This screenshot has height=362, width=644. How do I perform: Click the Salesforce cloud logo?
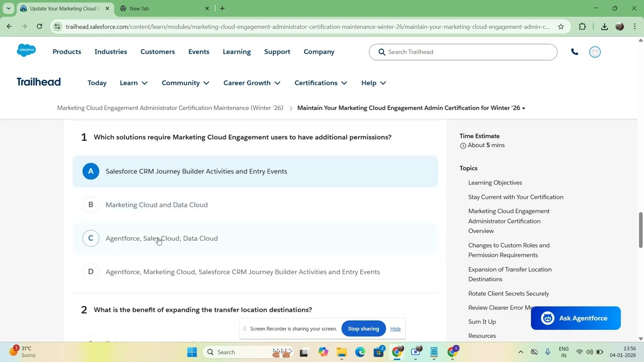(26, 51)
